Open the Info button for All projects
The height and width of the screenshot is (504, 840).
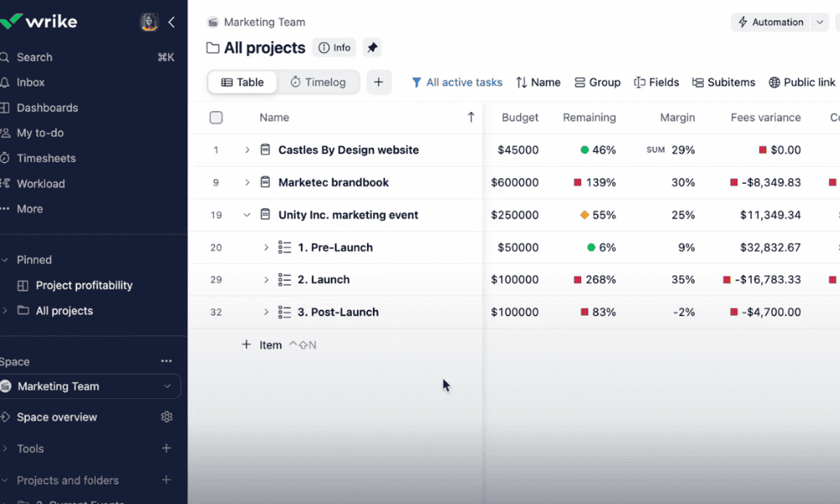(334, 48)
